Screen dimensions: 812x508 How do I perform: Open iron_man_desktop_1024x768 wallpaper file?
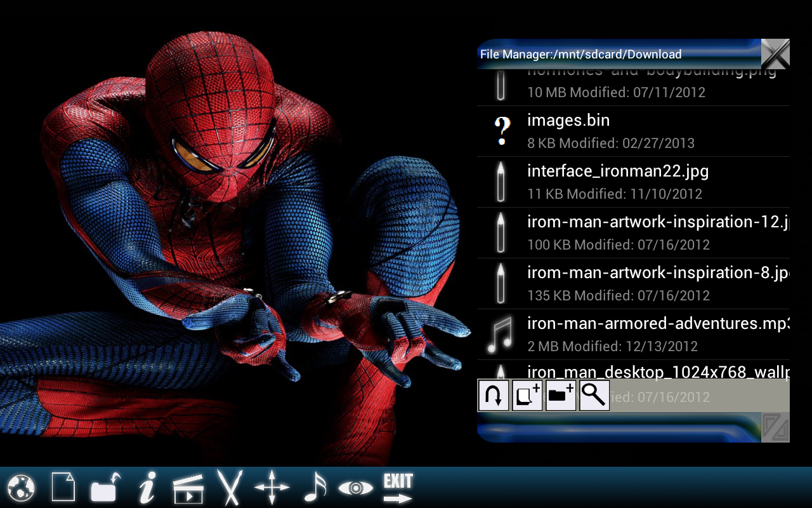click(x=633, y=371)
